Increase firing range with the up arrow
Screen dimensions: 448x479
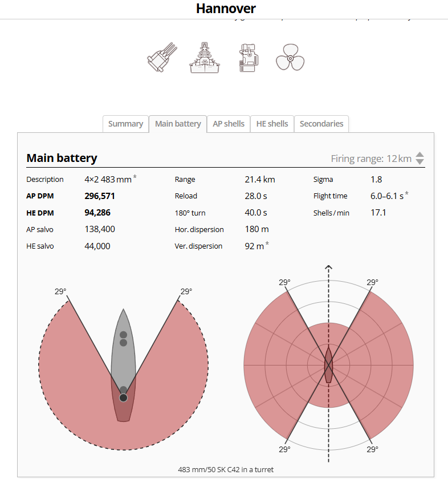click(420, 155)
